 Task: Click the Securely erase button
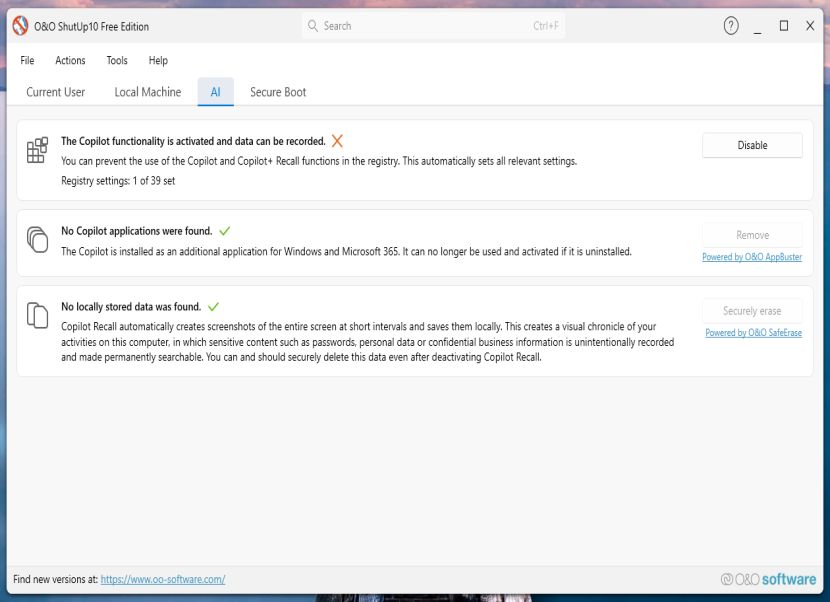[x=752, y=311]
